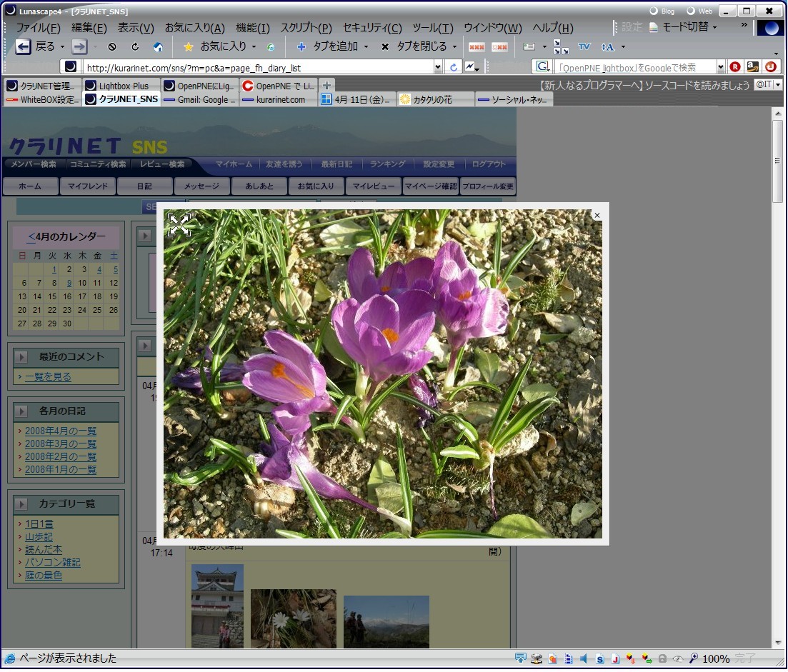Screen dimensions: 788x672
Task: Click the メッセージ navigation button
Action: [201, 186]
